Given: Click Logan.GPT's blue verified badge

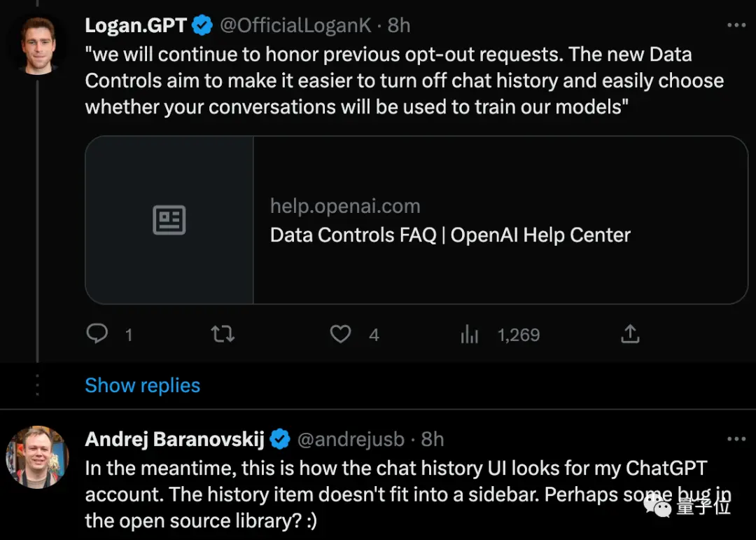Looking at the screenshot, I should click(203, 26).
